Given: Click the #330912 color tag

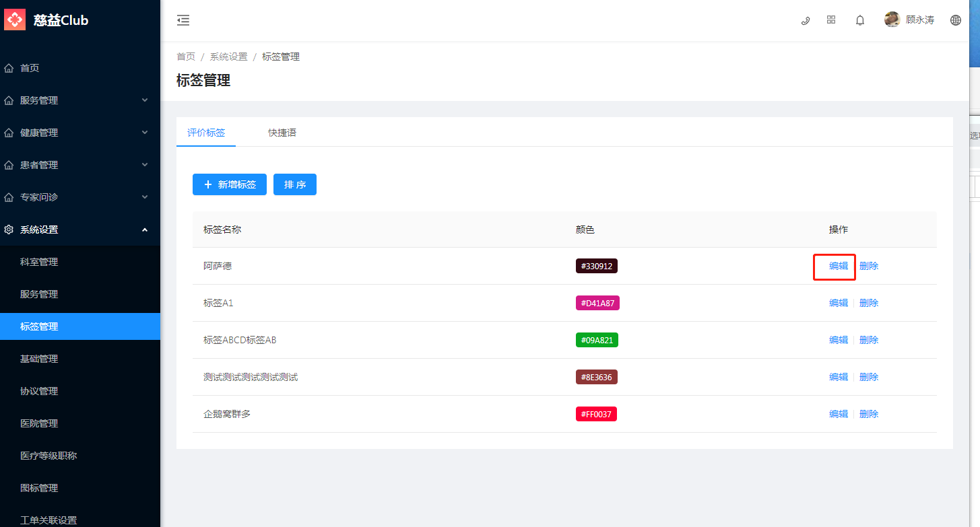Looking at the screenshot, I should [597, 266].
